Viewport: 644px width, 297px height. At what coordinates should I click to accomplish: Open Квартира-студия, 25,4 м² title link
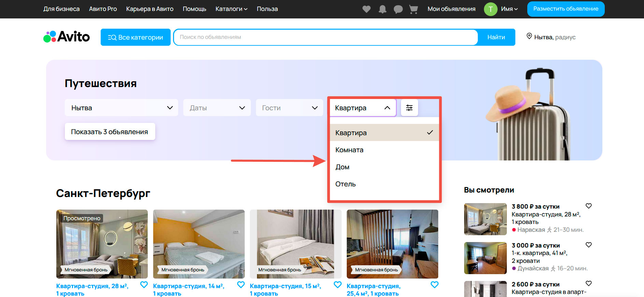(374, 290)
